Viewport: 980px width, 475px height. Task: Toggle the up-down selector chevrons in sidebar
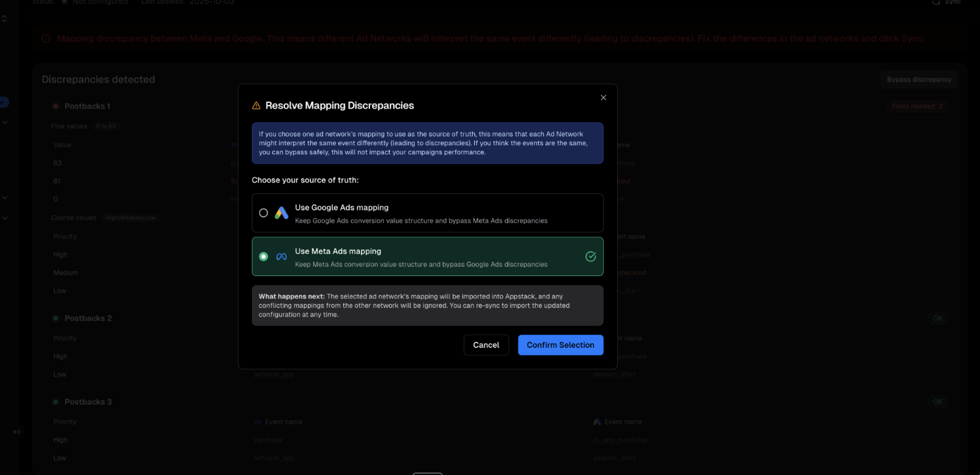click(4, 19)
